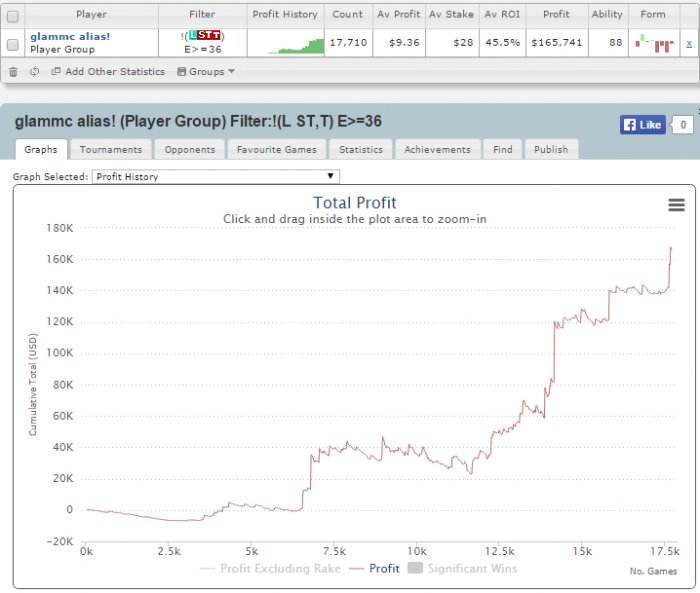Open the chart hamburger menu
Viewport: 700px width, 593px height.
pos(676,205)
